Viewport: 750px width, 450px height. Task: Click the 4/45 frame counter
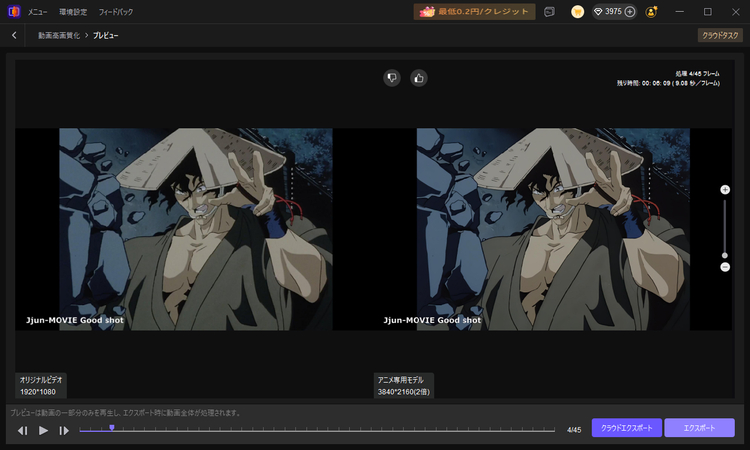click(x=574, y=430)
